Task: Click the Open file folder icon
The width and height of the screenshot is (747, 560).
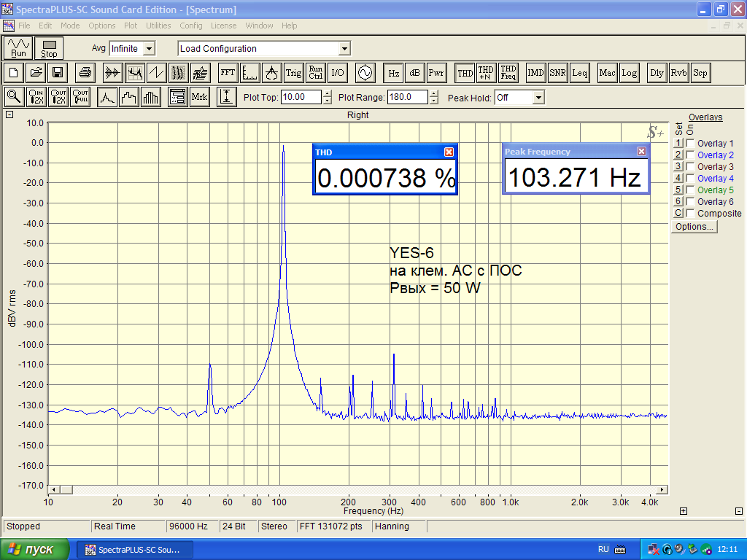Action: click(36, 73)
